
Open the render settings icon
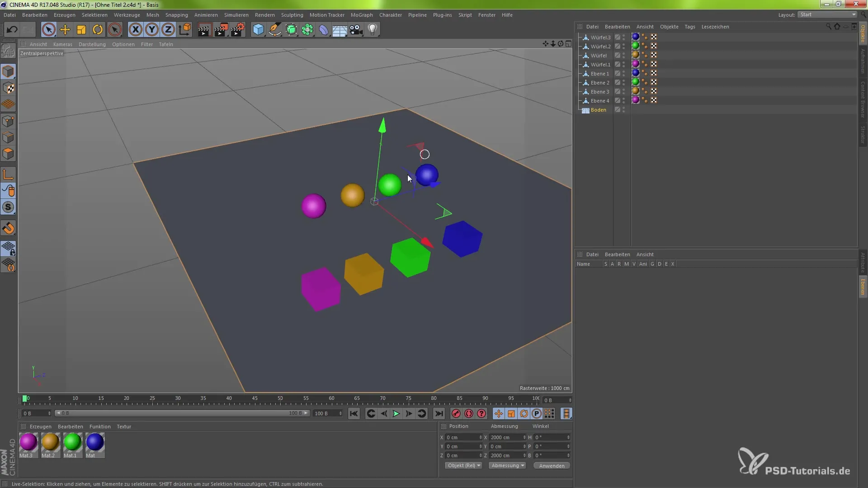238,30
